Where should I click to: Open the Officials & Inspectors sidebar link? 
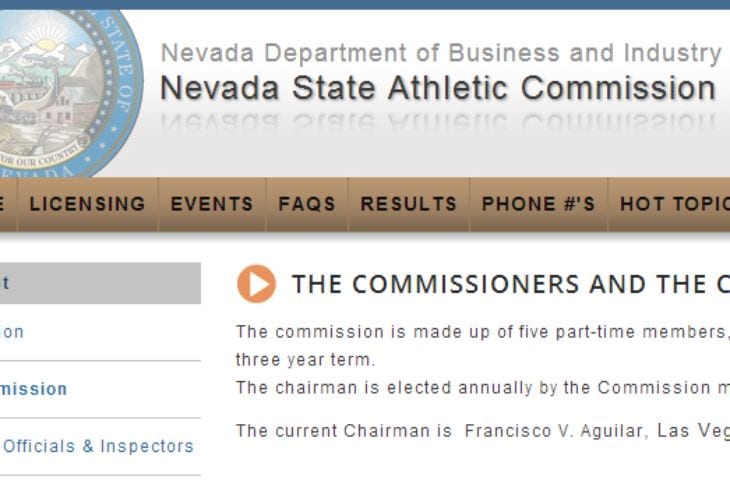tap(98, 446)
